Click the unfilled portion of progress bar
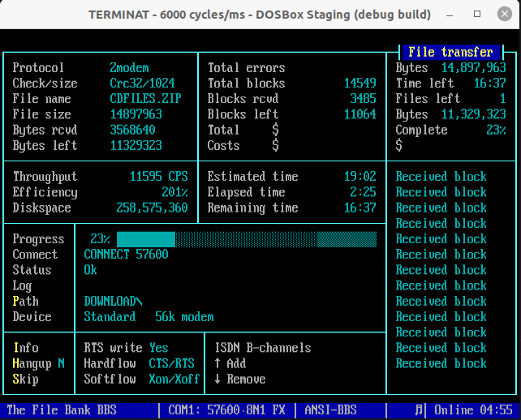 tap(276, 239)
